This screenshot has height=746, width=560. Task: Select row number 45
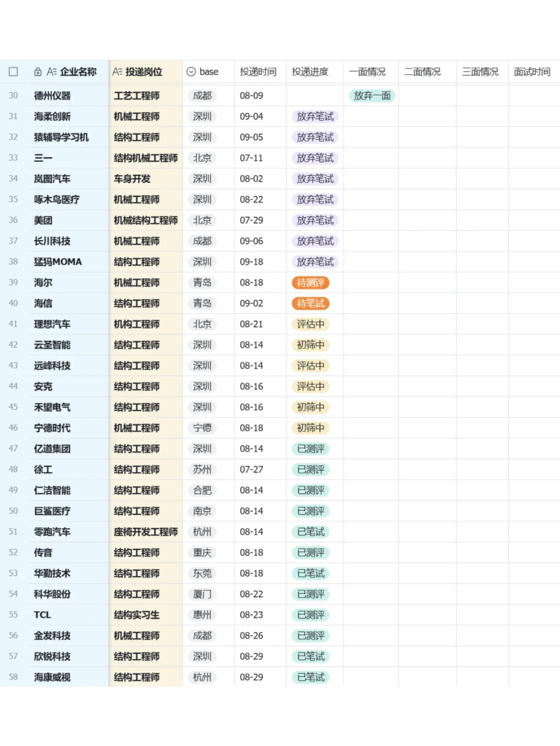click(13, 407)
